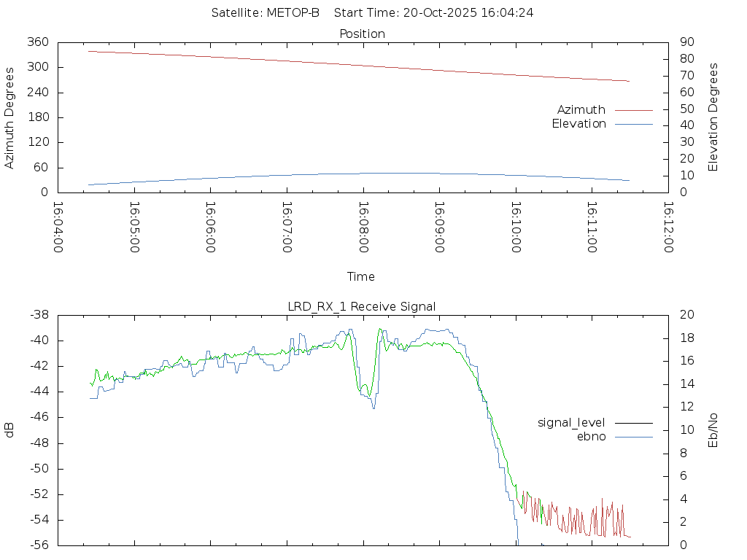Click the Satellite: METOP-B header text
The width and height of the screenshot is (747, 560).
coord(265,13)
